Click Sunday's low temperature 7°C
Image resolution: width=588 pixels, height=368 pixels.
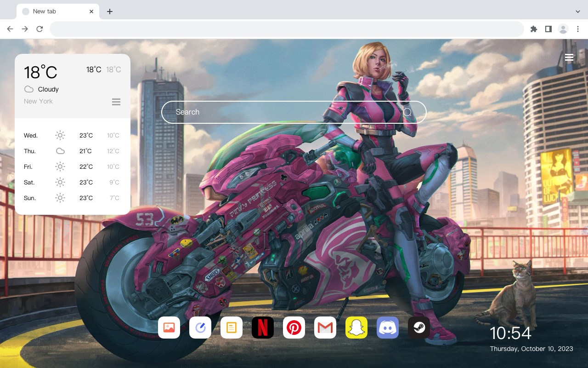click(114, 198)
